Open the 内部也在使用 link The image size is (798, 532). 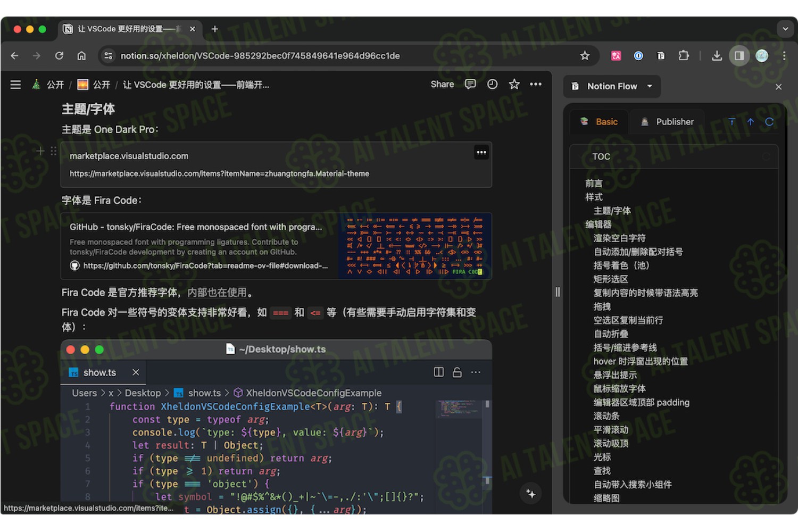[x=217, y=293]
